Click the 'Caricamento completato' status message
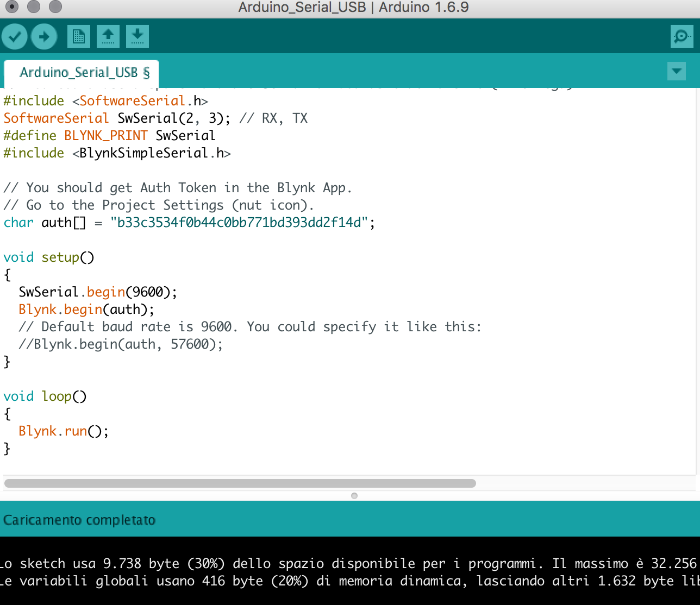The height and width of the screenshot is (605, 700). pos(79,520)
